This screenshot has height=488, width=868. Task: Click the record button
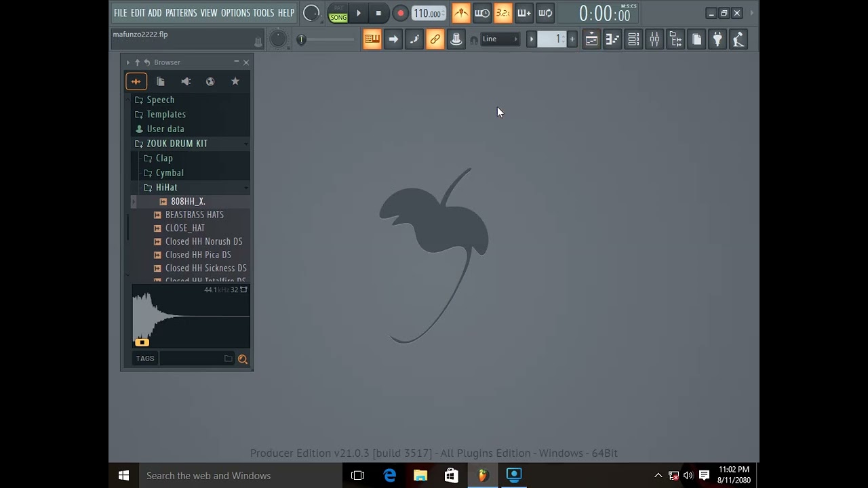pos(400,13)
